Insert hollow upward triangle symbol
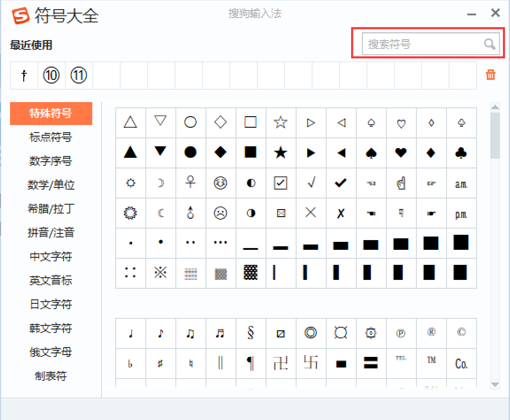Image resolution: width=510 pixels, height=420 pixels. tap(131, 123)
